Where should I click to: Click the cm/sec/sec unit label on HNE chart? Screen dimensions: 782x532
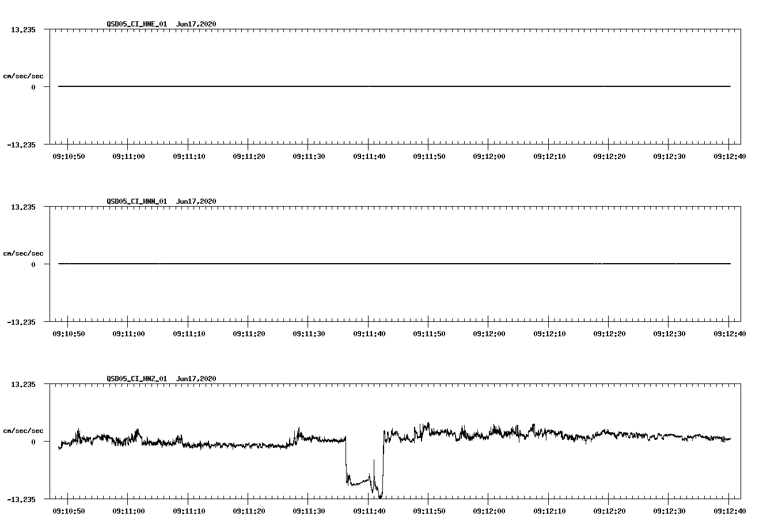24,76
